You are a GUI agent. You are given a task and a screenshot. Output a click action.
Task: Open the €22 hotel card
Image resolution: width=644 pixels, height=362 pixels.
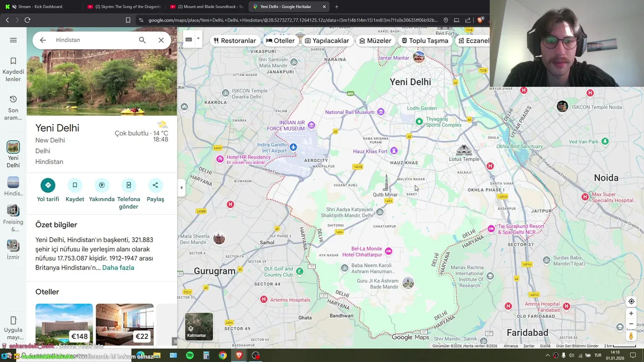125,324
